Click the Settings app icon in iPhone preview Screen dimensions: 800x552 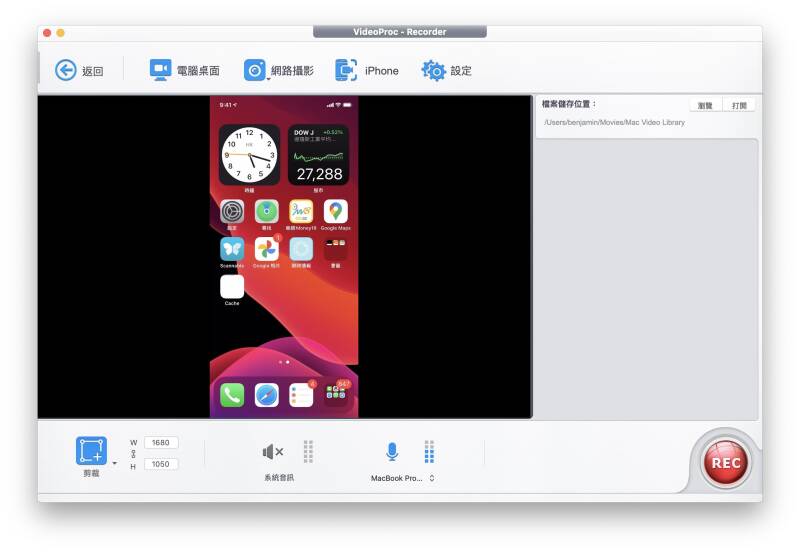pos(232,211)
